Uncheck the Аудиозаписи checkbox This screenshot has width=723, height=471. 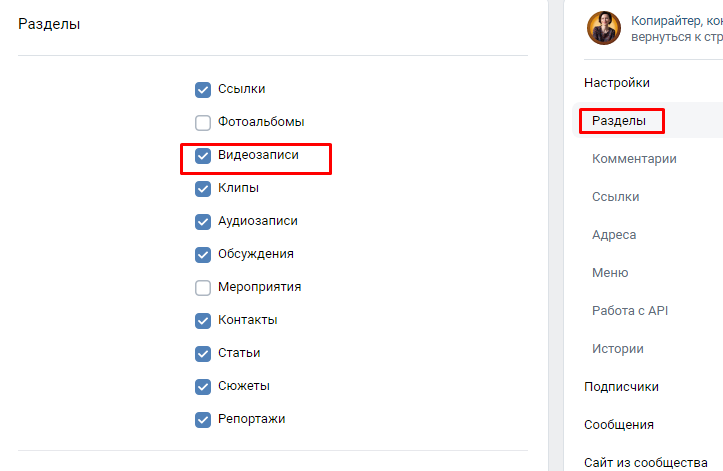tap(203, 221)
